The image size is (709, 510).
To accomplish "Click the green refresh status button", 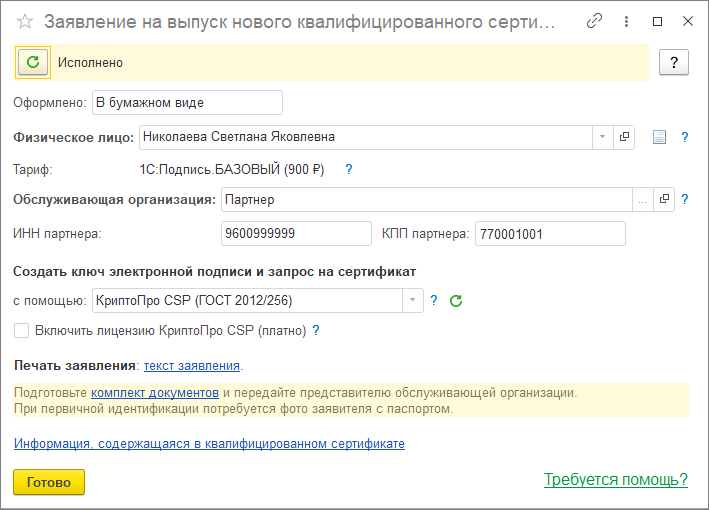I will tap(33, 62).
